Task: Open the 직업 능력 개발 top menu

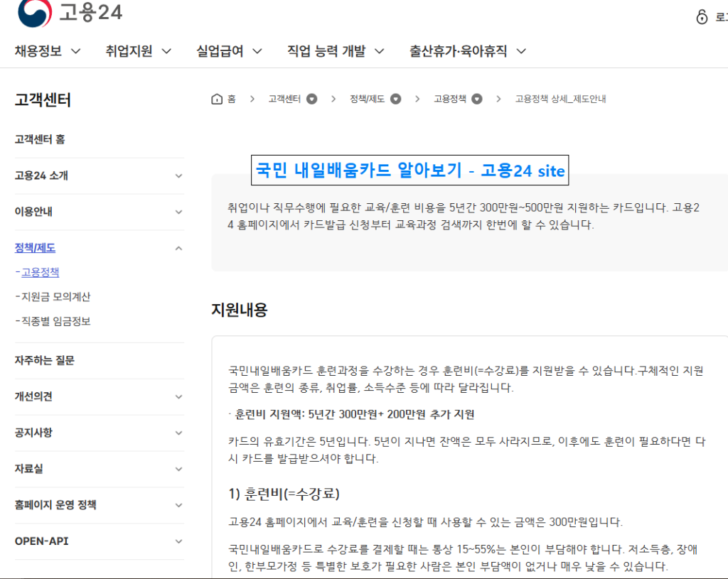Action: [326, 50]
